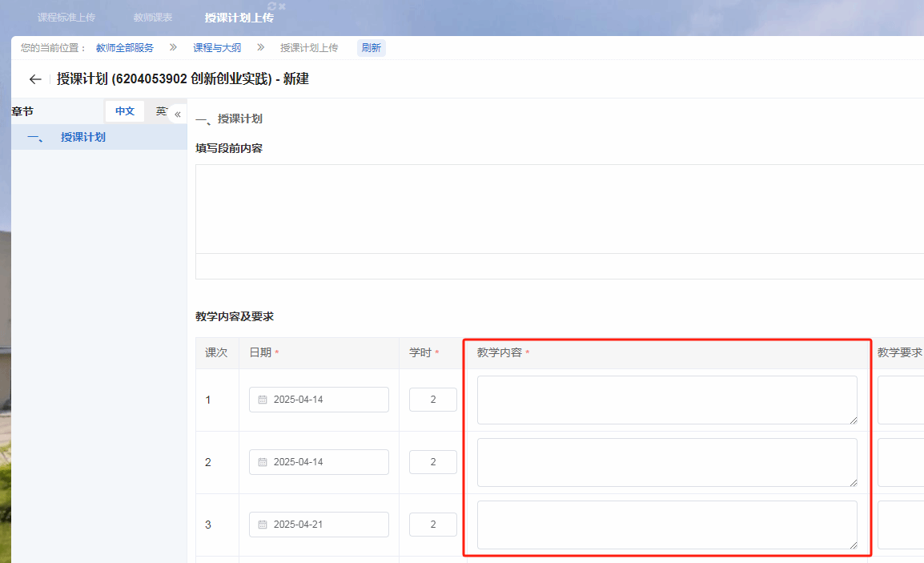This screenshot has width=924, height=563.
Task: Select the 中文 language tab
Action: [125, 111]
